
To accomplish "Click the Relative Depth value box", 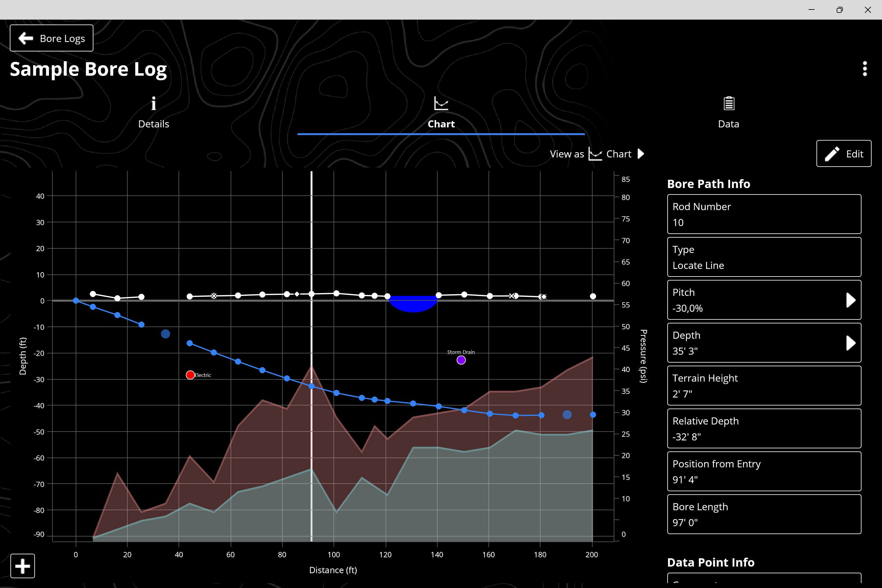I will 764,428.
